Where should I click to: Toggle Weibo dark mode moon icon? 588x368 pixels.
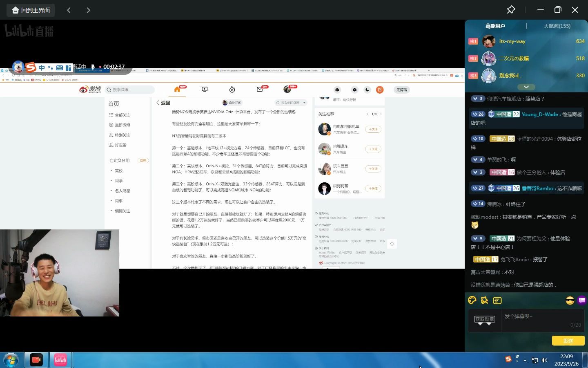(x=367, y=90)
